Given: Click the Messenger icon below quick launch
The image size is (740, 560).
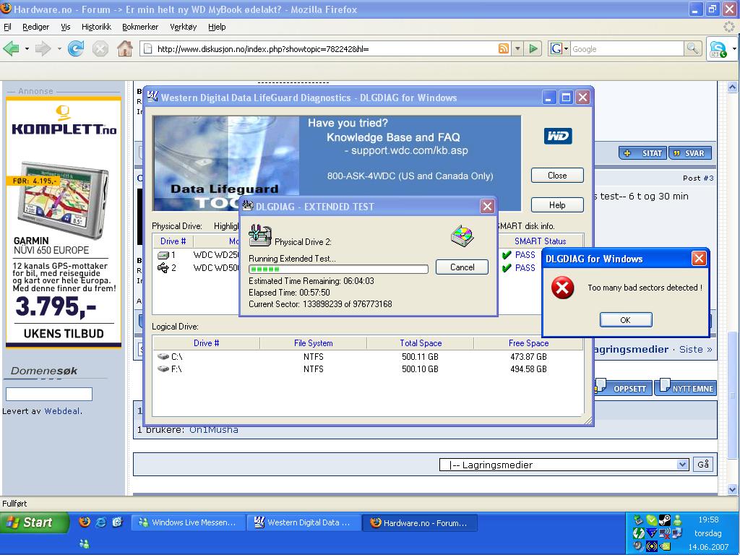Looking at the screenshot, I should coord(85,544).
